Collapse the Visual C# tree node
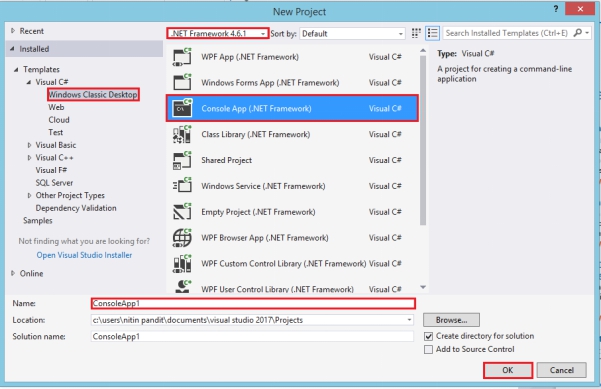The image size is (601, 389). (29, 82)
